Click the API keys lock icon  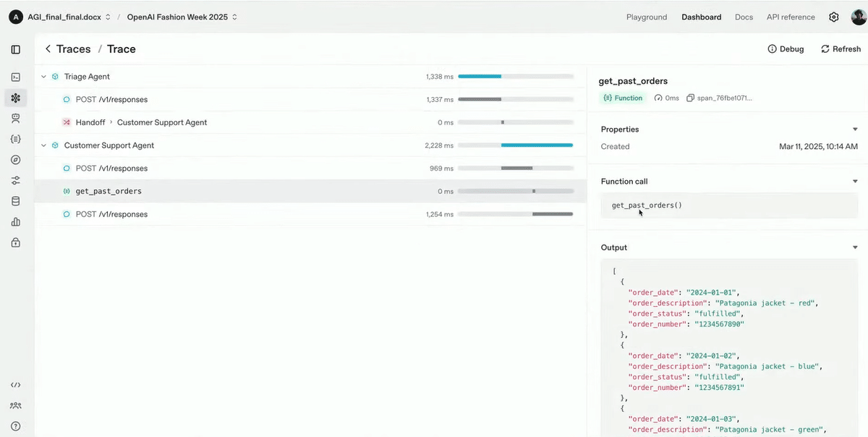(15, 242)
